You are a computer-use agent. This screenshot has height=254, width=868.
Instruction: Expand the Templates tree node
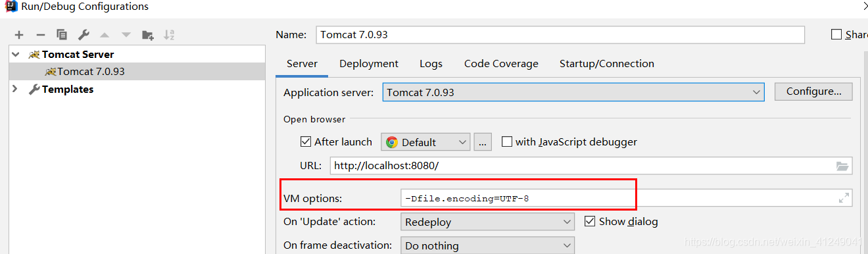click(x=16, y=89)
